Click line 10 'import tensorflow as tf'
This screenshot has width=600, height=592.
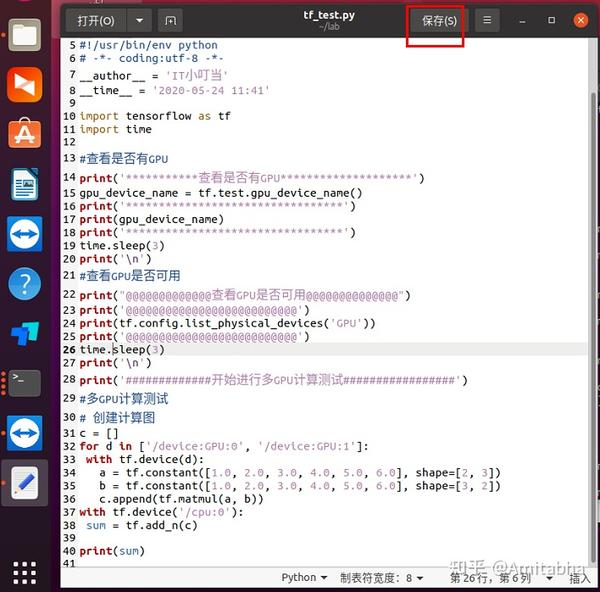(x=155, y=116)
